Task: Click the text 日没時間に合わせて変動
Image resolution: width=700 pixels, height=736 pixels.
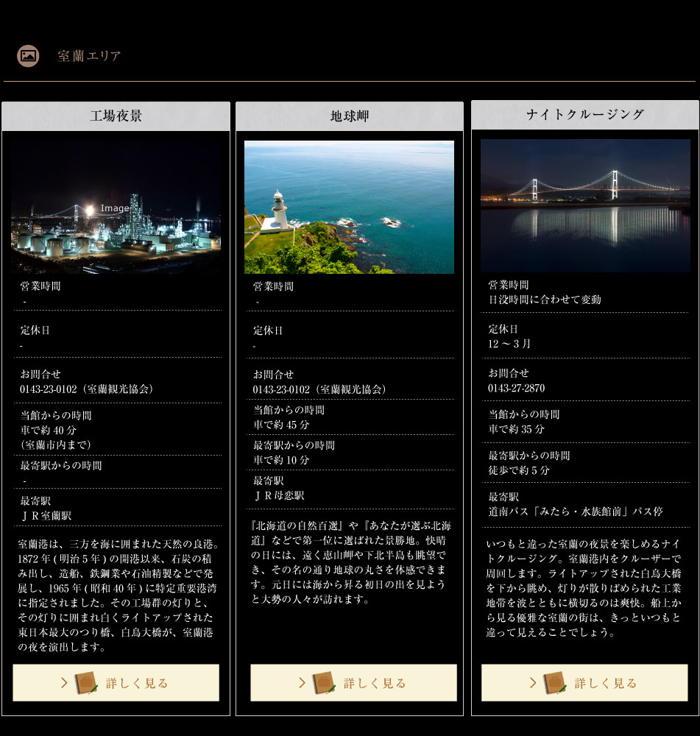Action: (545, 300)
